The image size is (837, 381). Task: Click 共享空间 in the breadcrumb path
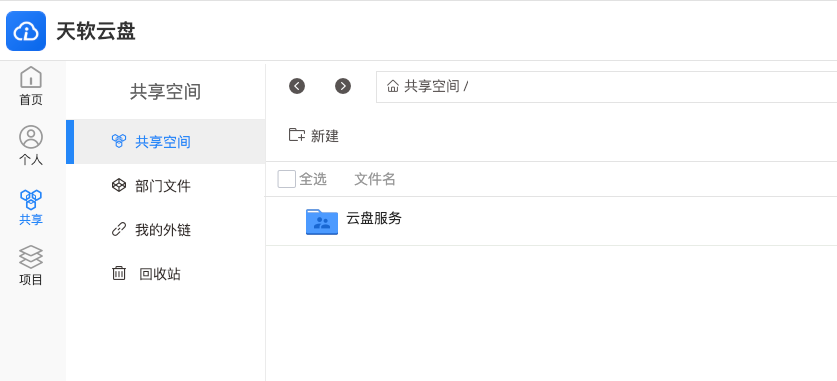click(x=431, y=86)
